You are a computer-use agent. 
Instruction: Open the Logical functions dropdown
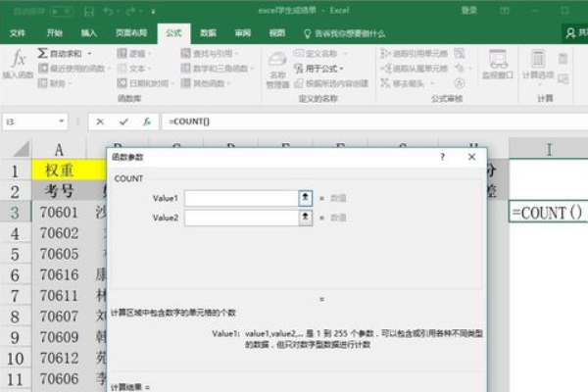(x=134, y=54)
